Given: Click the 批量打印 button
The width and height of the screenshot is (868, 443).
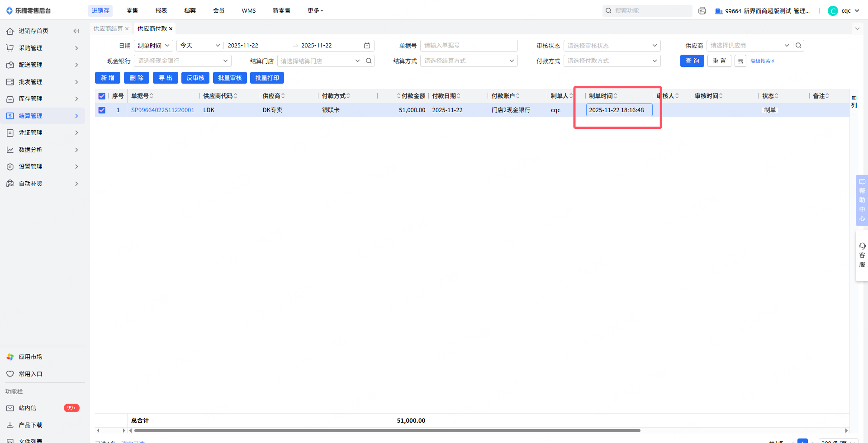Looking at the screenshot, I should point(267,78).
